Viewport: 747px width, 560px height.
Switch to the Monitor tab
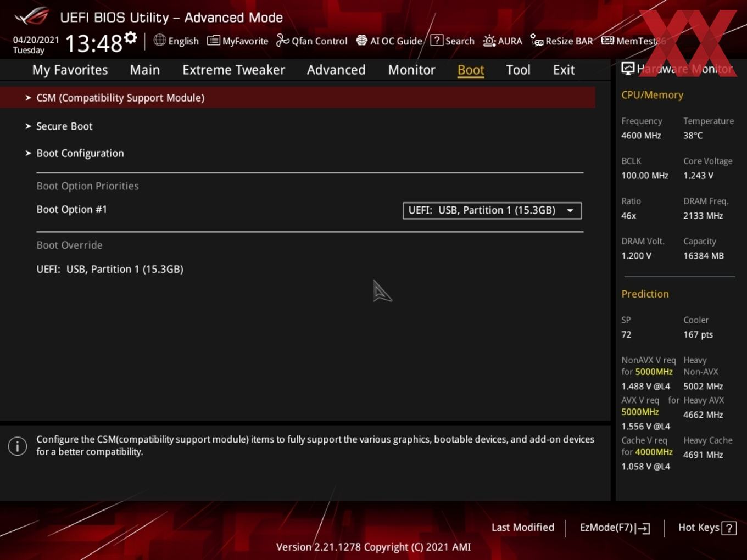point(411,70)
